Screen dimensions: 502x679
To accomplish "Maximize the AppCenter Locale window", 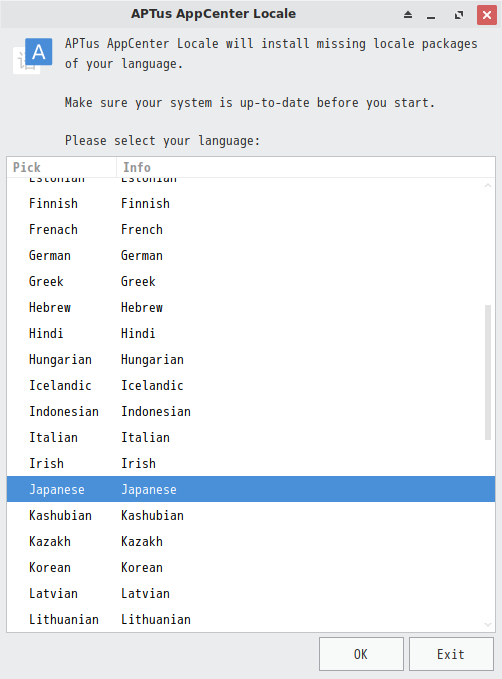I will point(459,15).
